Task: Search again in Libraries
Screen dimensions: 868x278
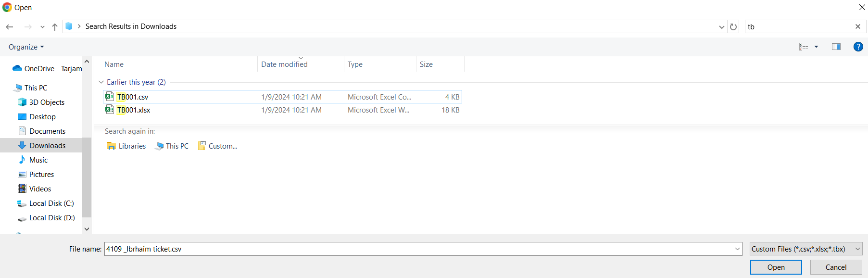Action: pos(126,146)
